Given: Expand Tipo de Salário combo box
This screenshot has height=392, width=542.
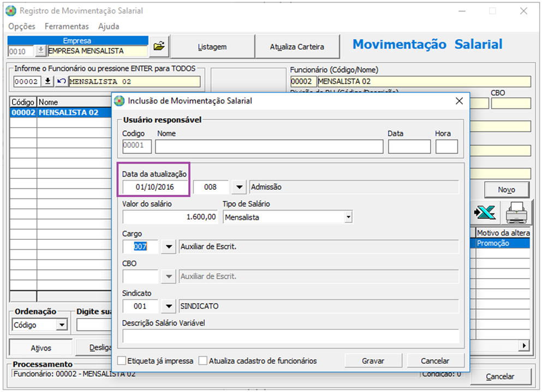Looking at the screenshot, I should click(348, 217).
